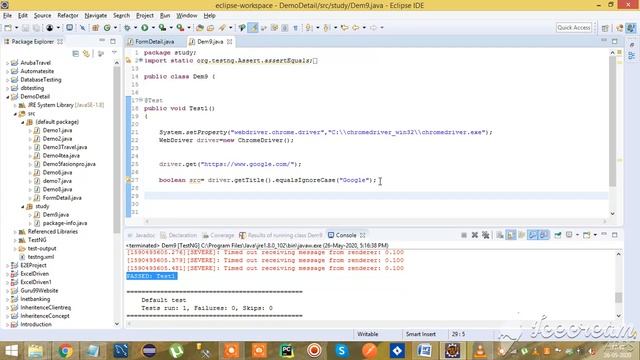The image size is (640, 360).
Task: Expand the Referenced Libraries node
Action: coord(15,232)
